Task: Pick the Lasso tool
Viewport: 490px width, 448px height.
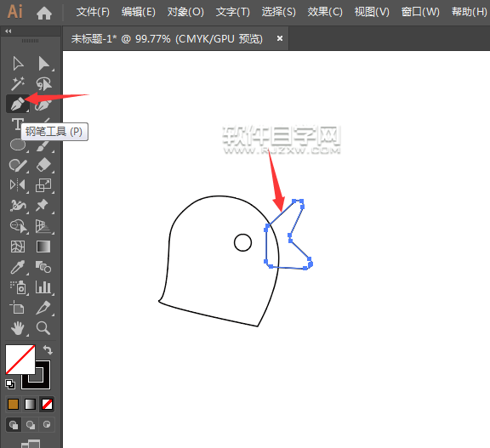Action: tap(43, 83)
